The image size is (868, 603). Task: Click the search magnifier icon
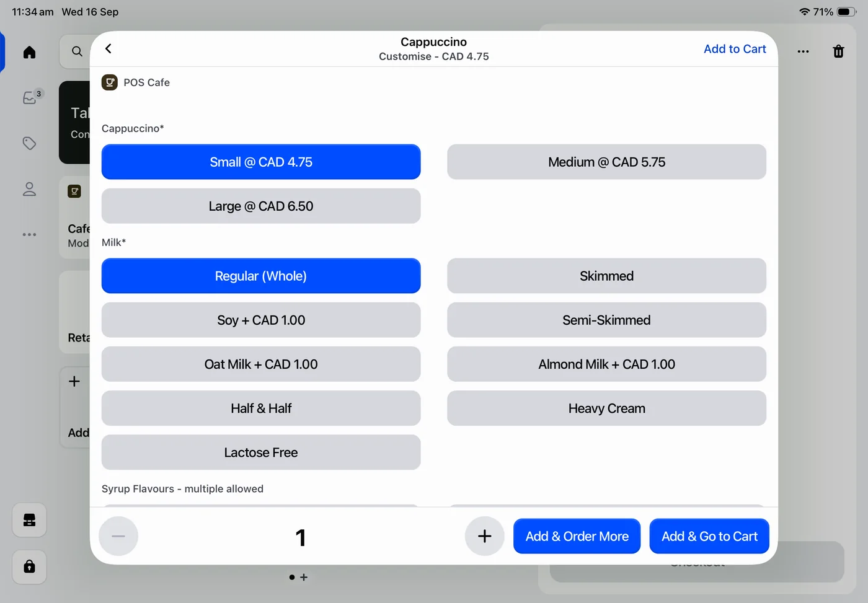point(77,51)
